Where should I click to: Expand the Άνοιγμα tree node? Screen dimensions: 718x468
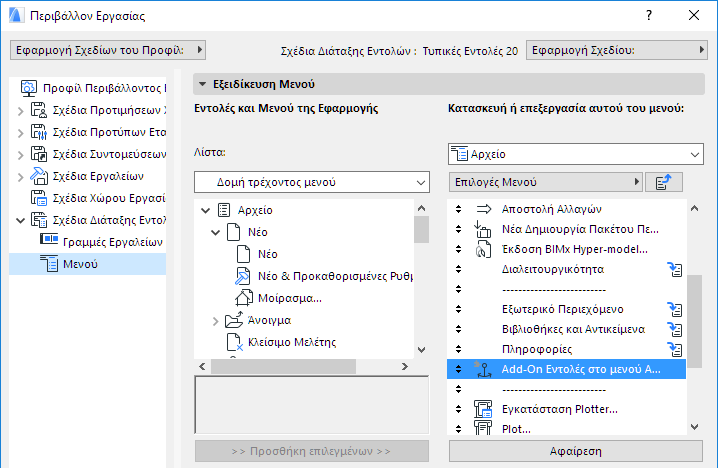pos(215,321)
